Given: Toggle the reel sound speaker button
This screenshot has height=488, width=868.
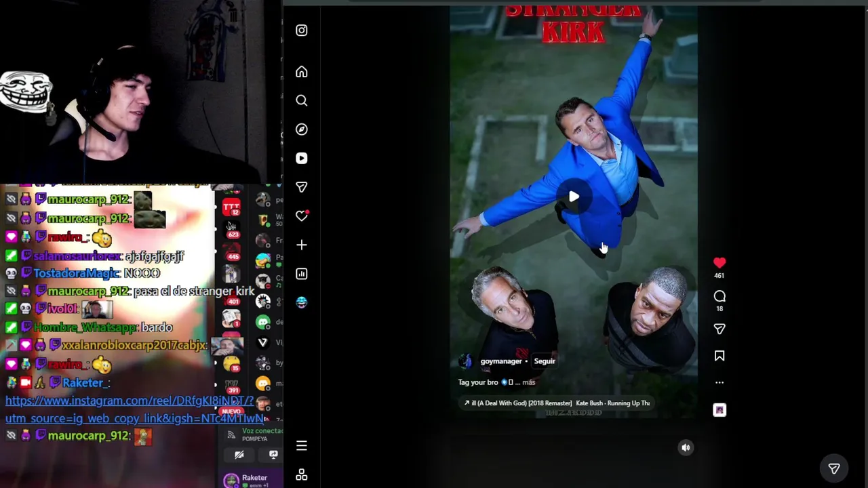Looking at the screenshot, I should pos(686,447).
